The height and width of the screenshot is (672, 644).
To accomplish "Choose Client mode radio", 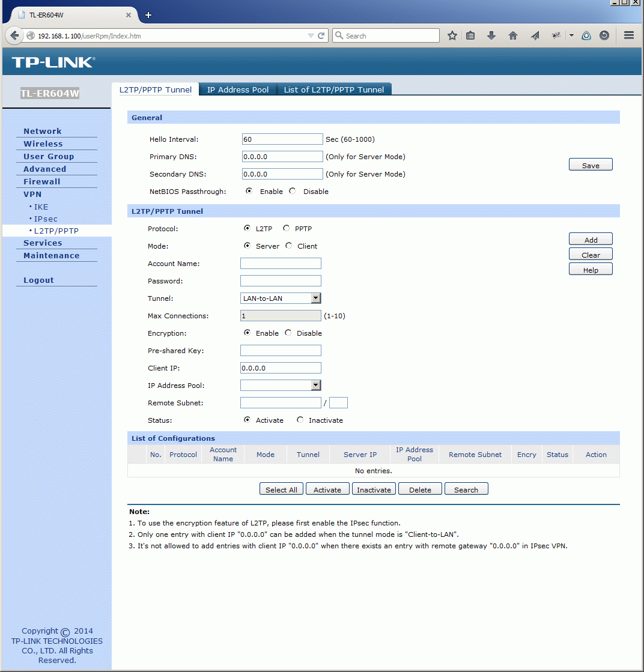I will pyautogui.click(x=288, y=246).
